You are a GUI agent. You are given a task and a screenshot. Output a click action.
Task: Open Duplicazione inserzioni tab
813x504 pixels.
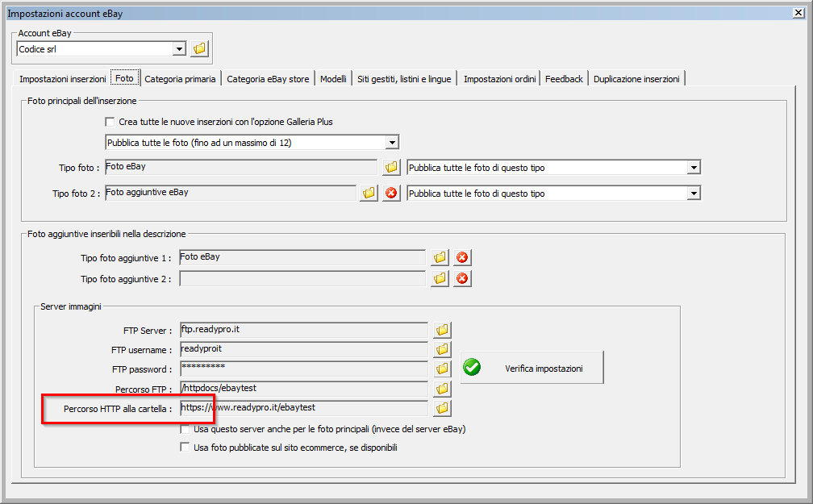pyautogui.click(x=636, y=79)
